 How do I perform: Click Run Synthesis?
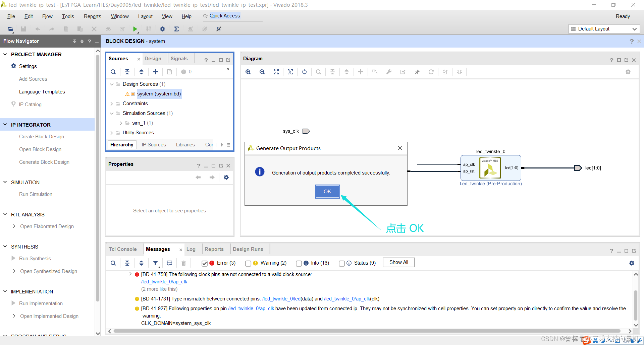(35, 259)
